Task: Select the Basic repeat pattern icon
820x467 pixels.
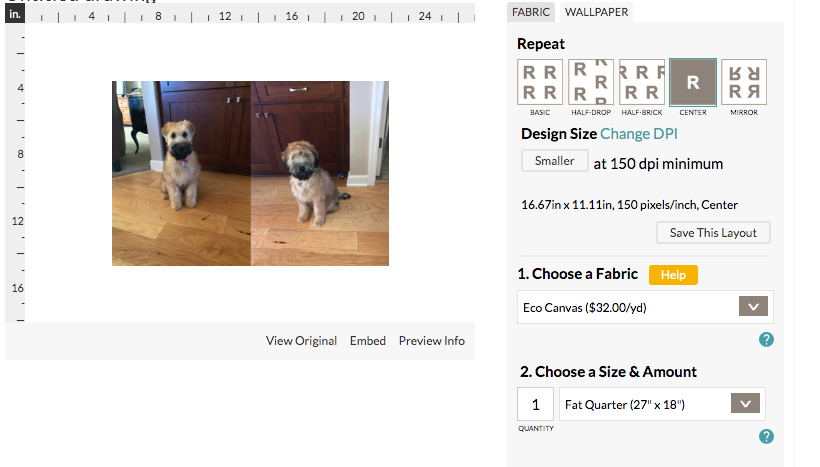Action: click(x=541, y=82)
